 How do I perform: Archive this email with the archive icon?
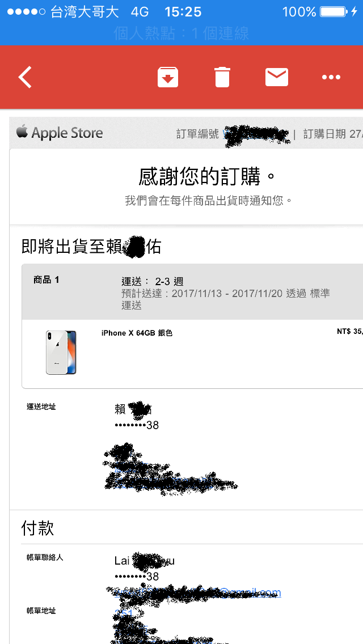168,77
